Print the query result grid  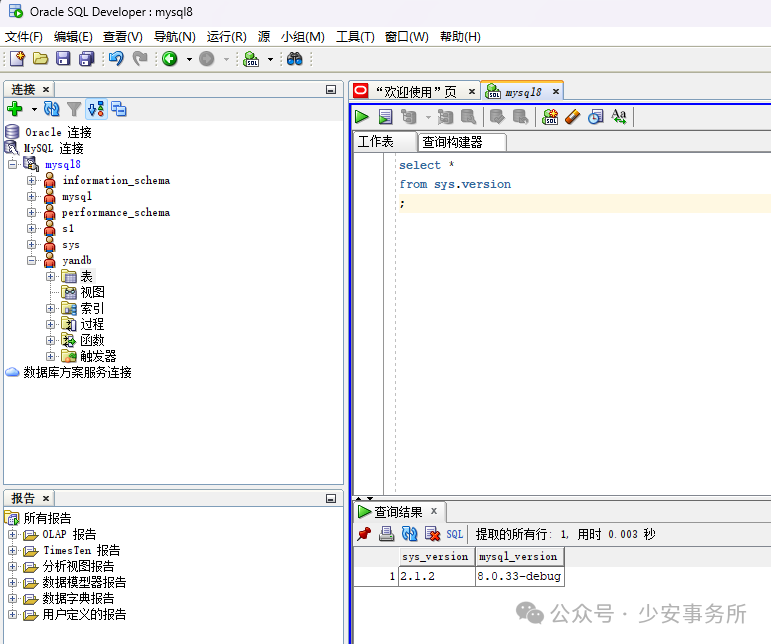(x=386, y=534)
